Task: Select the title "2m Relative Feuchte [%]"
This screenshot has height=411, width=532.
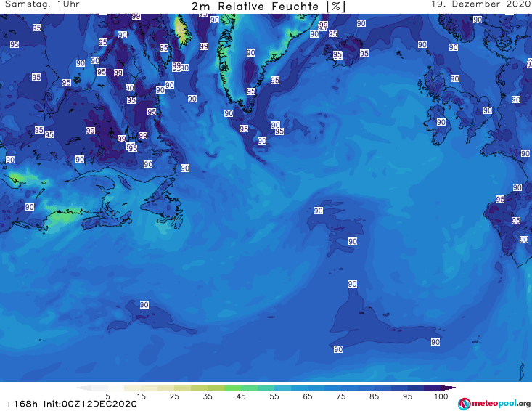Action: [x=268, y=7]
